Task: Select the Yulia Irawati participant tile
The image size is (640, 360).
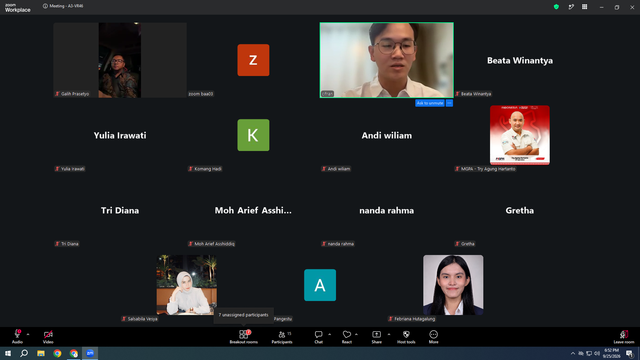Action: [120, 135]
